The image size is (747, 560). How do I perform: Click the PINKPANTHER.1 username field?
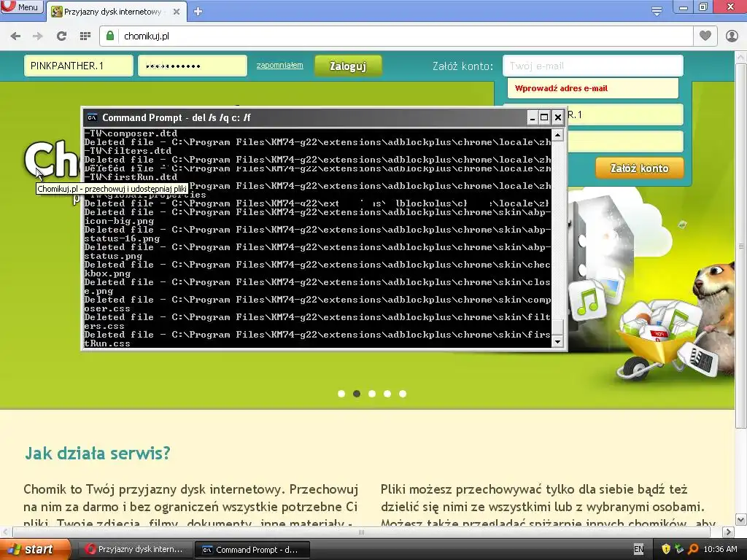point(79,66)
